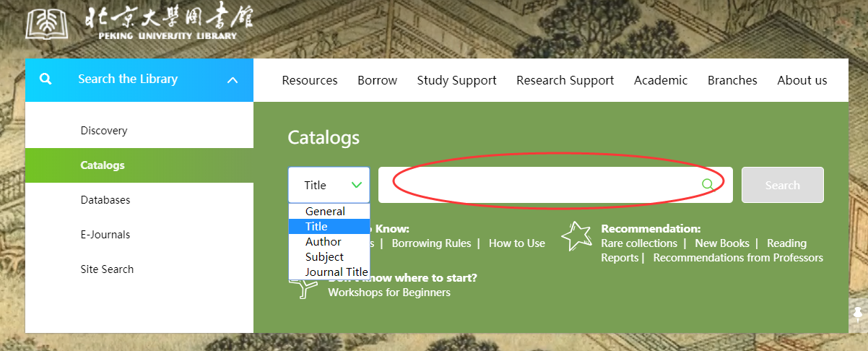Image resolution: width=868 pixels, height=351 pixels.
Task: Open the Borrowing Rules link
Action: pyautogui.click(x=431, y=243)
